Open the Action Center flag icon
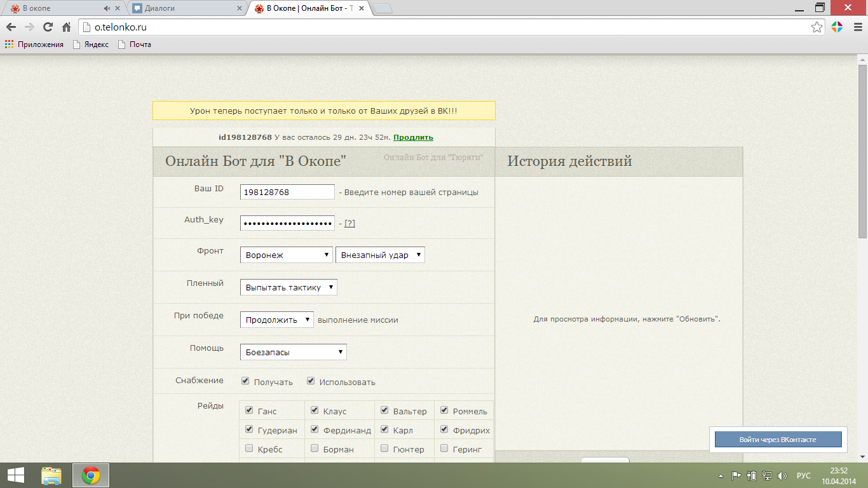 pos(736,475)
